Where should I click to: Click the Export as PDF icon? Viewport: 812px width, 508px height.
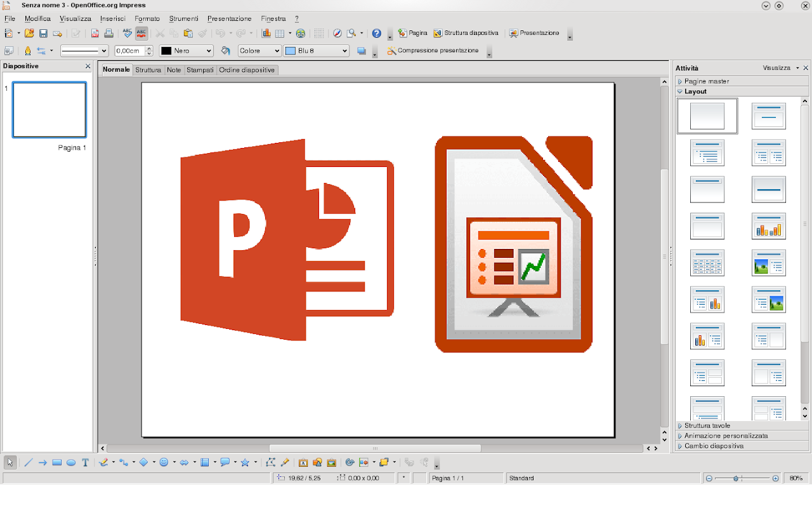(95, 34)
